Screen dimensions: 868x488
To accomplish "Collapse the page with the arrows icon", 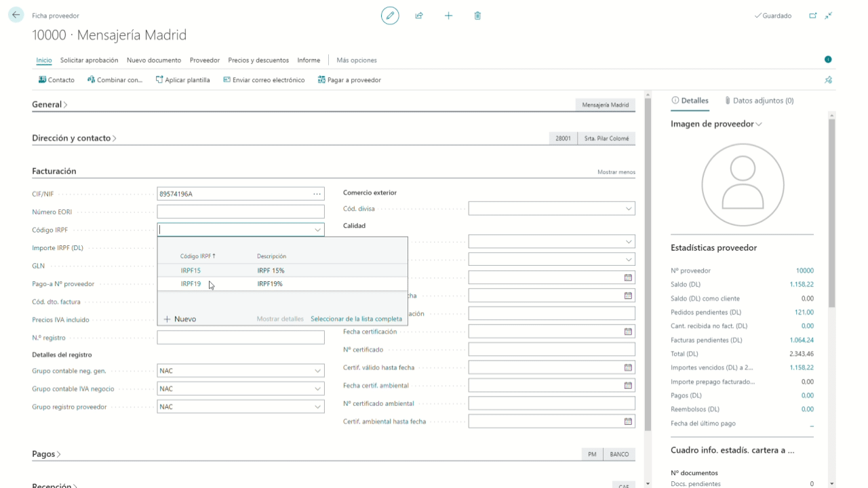I will coord(829,16).
